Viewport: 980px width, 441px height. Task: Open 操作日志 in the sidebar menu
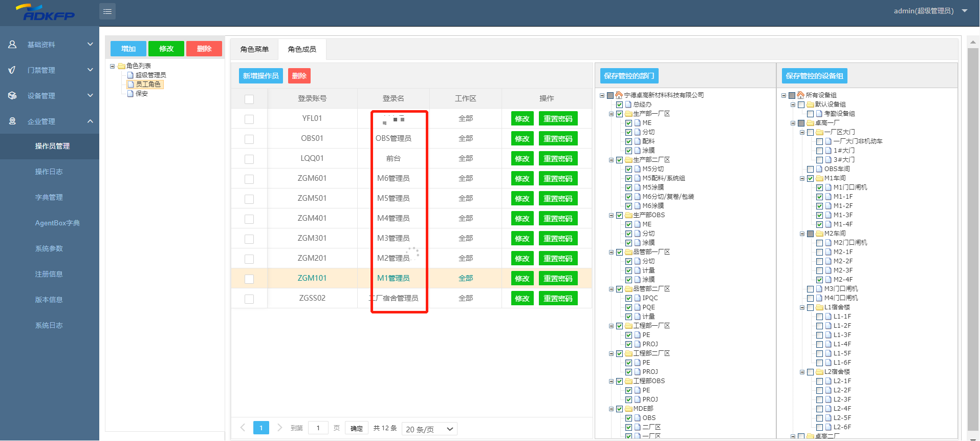49,172
